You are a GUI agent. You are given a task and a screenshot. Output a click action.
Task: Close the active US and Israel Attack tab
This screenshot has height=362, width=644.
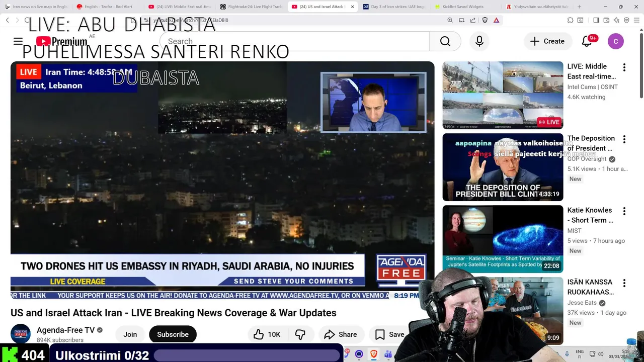point(352,7)
